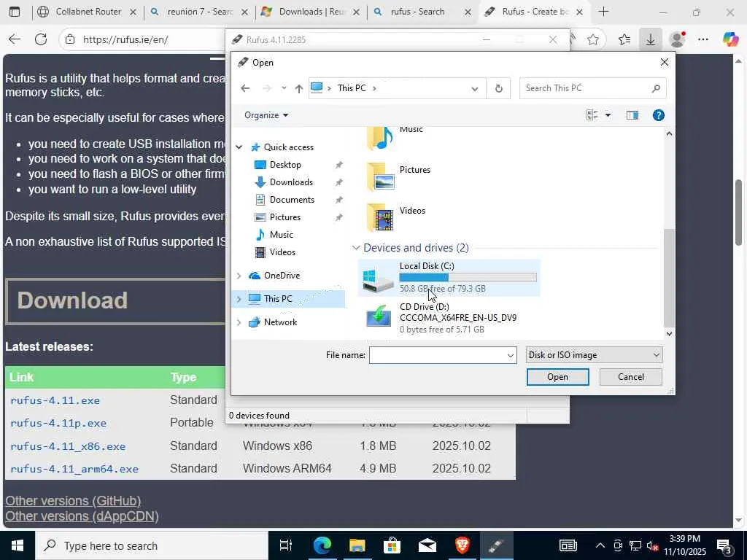Viewport: 747px width, 560px height.
Task: Add page to favorites star
Action: (x=592, y=39)
